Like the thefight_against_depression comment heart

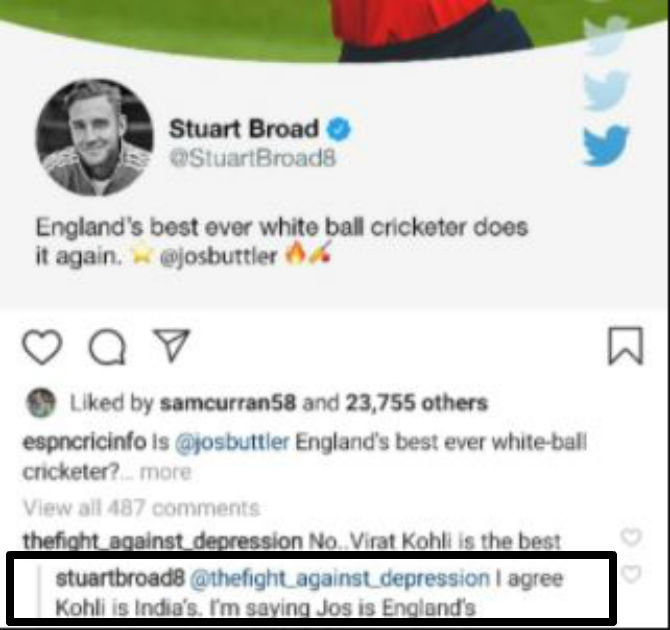[x=632, y=537]
